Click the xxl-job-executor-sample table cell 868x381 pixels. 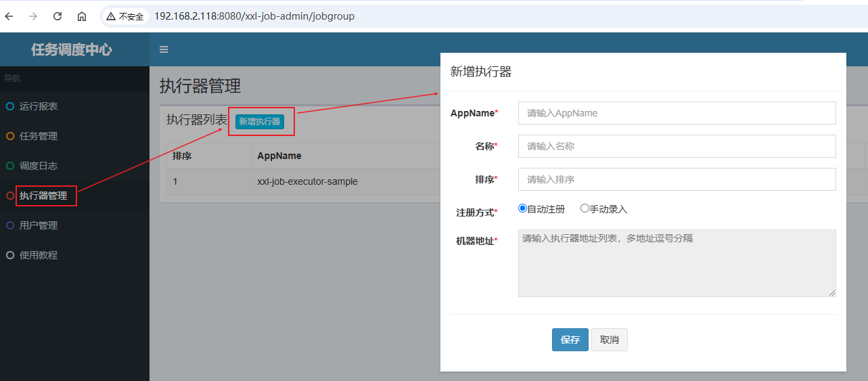pos(307,181)
